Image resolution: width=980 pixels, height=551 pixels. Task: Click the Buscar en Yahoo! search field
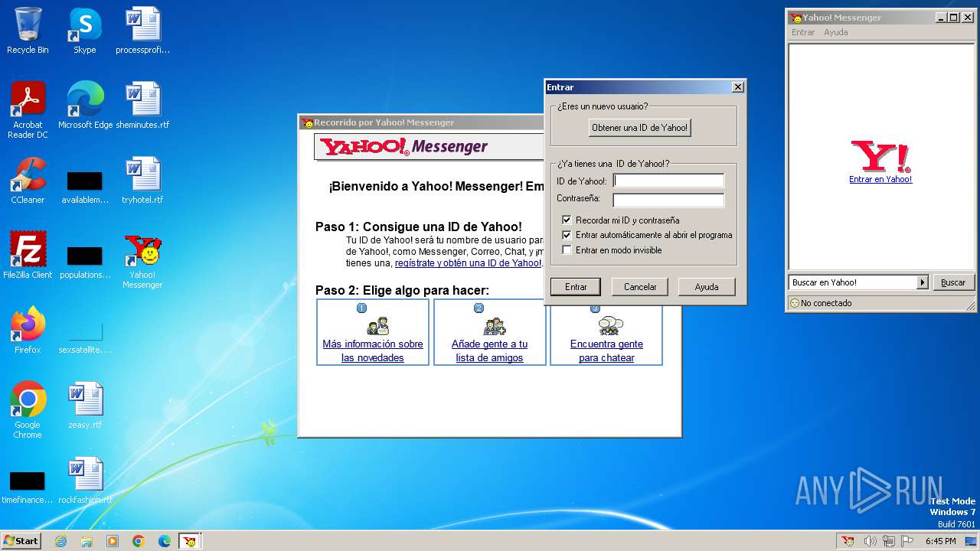point(853,282)
